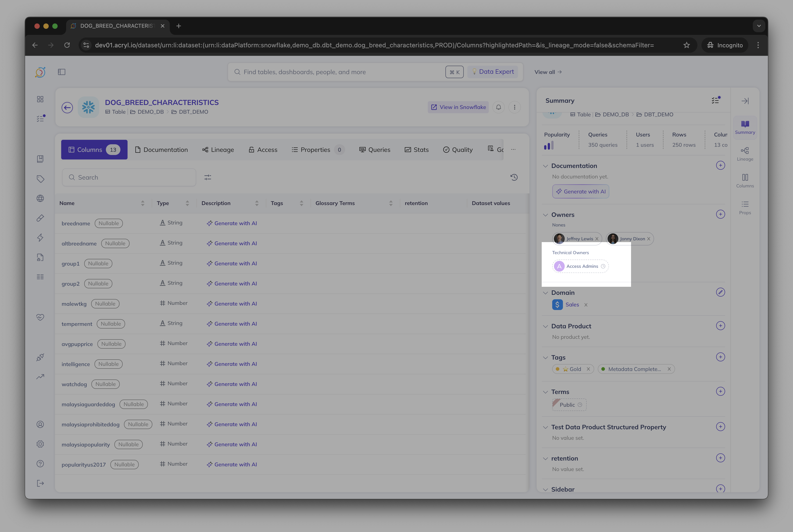This screenshot has width=793, height=532.
Task: Open Lineage in the right sidebar rail
Action: pyautogui.click(x=745, y=154)
